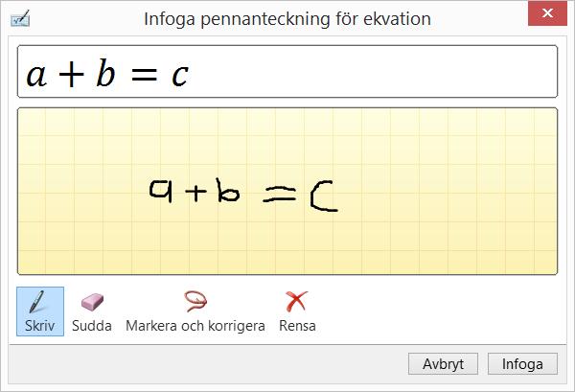Click the 'Sudda' label text
This screenshot has height=392, width=575.
coord(92,326)
